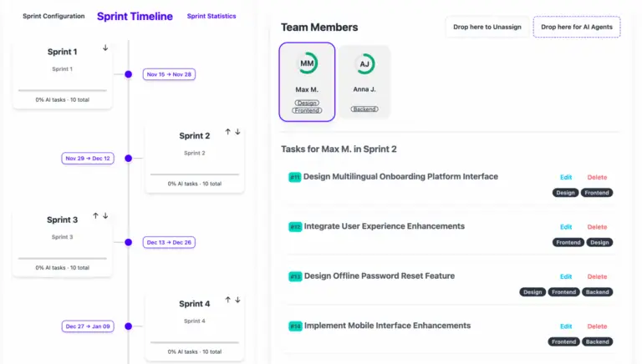The width and height of the screenshot is (642, 364).
Task: Move Sprint 3 up using arrow icon
Action: click(x=95, y=216)
